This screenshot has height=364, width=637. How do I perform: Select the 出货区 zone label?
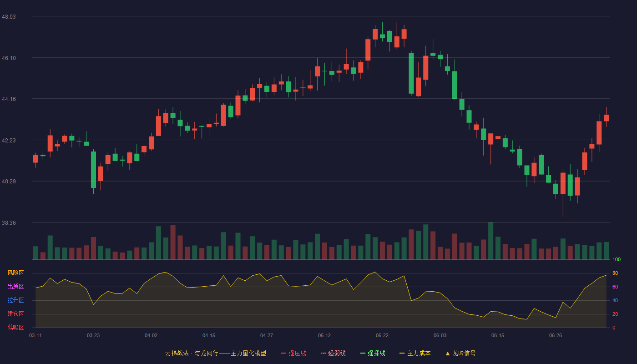click(15, 287)
